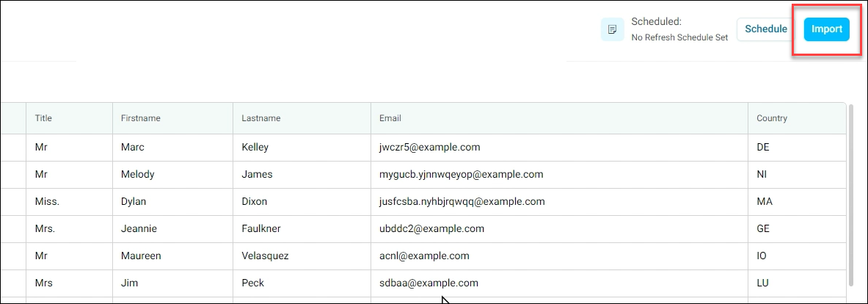Click the Lastname cell 'Peck'
868x304 pixels.
tap(302, 283)
